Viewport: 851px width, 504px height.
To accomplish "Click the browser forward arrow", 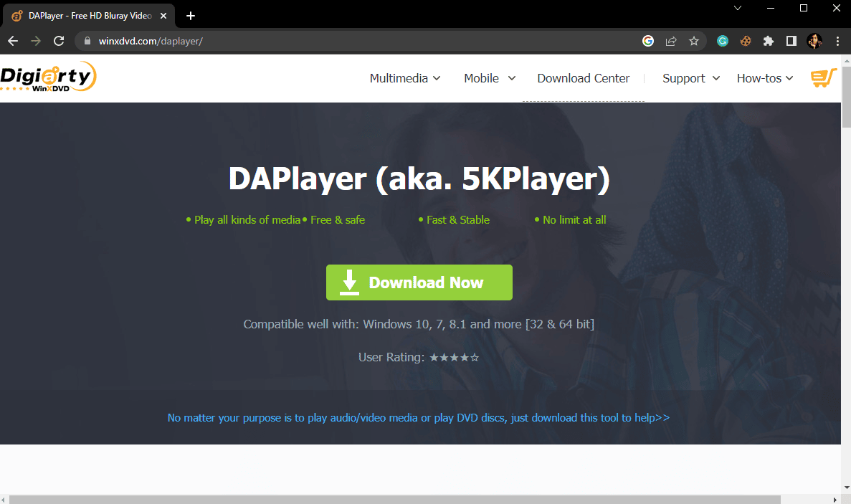I will (36, 42).
